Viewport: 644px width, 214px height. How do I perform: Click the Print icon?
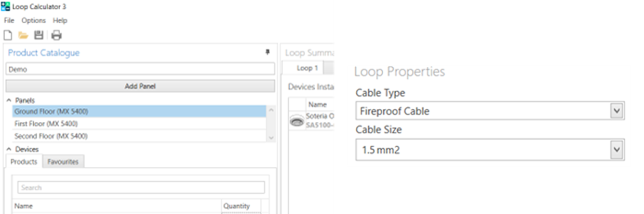(x=56, y=35)
